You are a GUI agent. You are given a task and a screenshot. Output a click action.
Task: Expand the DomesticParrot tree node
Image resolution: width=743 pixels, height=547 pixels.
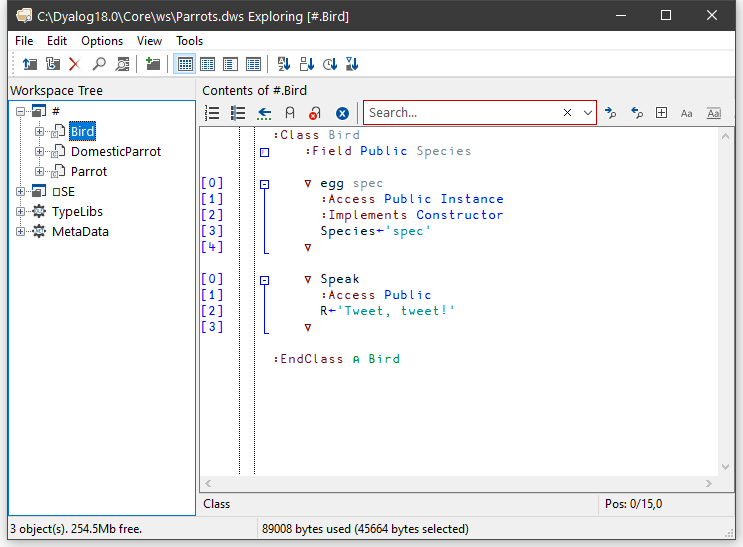pyautogui.click(x=40, y=152)
